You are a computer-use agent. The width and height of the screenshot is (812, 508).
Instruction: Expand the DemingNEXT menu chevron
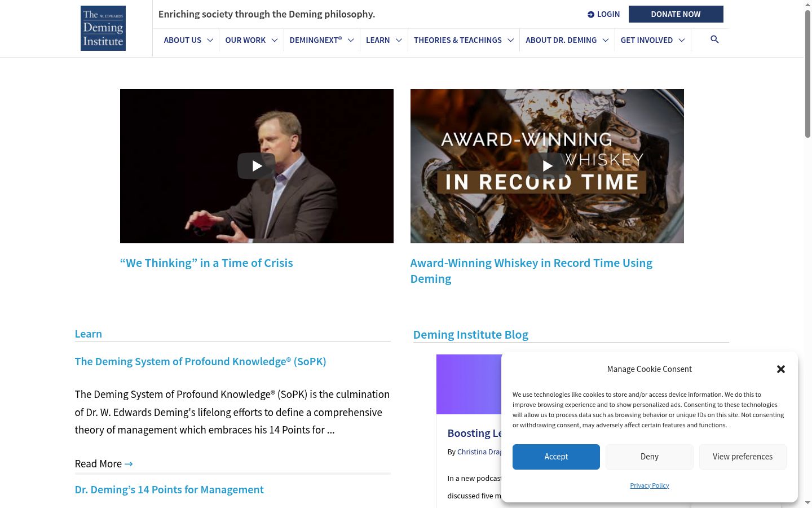coord(351,40)
